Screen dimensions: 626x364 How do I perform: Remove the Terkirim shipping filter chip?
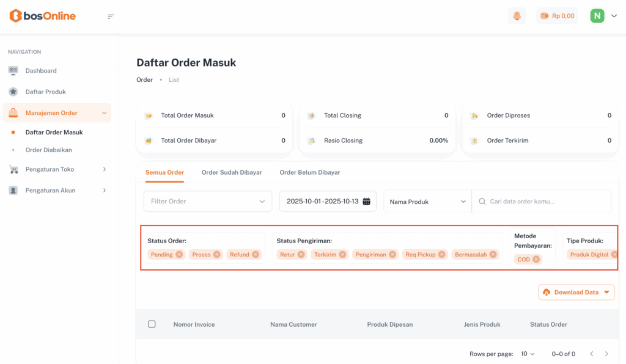click(x=342, y=255)
